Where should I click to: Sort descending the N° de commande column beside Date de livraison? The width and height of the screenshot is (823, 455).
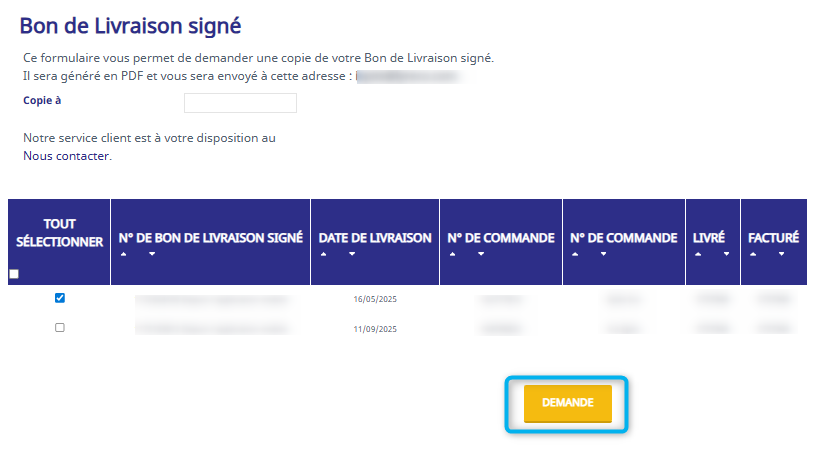pyautogui.click(x=480, y=254)
